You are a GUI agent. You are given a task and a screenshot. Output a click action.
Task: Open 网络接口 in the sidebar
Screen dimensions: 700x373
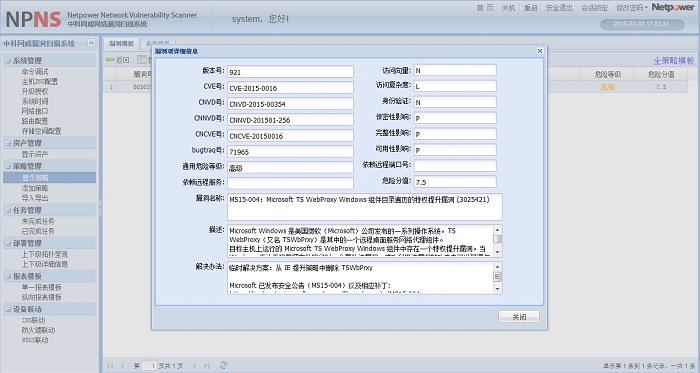pos(35,111)
